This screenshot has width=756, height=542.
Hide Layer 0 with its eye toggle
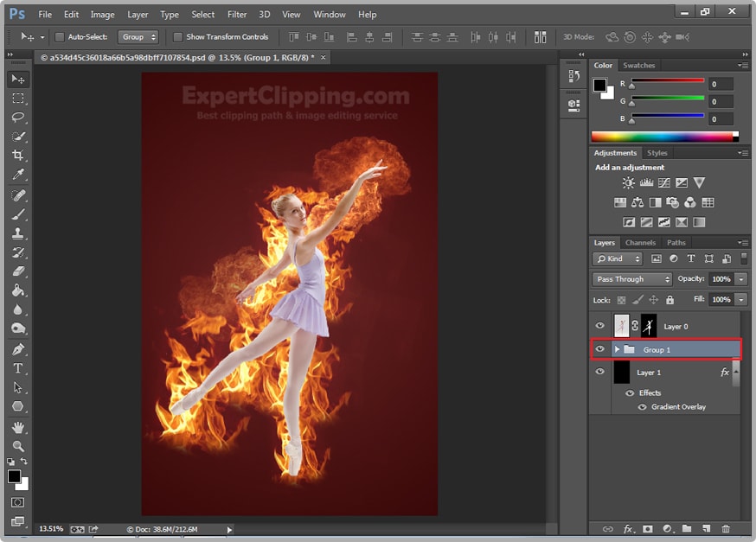point(599,325)
